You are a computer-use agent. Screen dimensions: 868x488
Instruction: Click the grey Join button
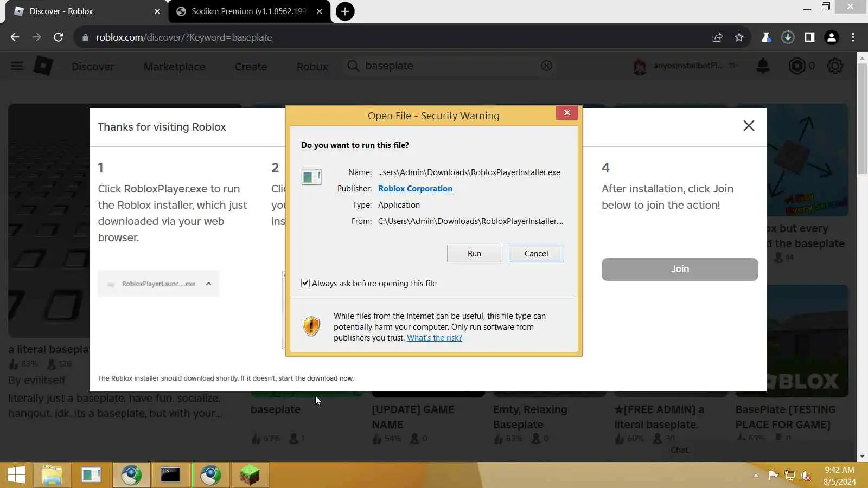pyautogui.click(x=680, y=269)
